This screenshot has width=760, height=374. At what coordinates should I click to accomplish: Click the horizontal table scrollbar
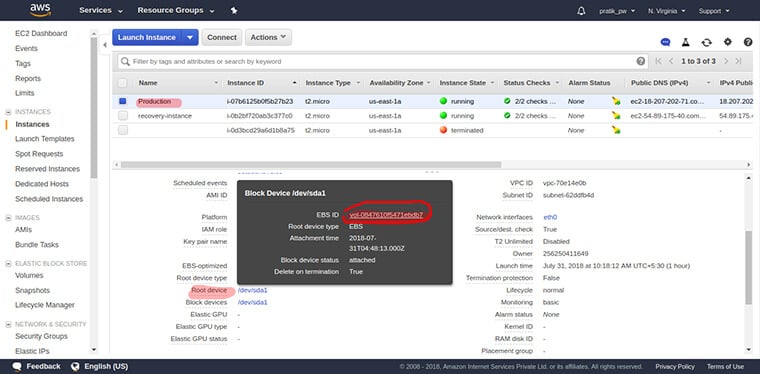click(311, 165)
